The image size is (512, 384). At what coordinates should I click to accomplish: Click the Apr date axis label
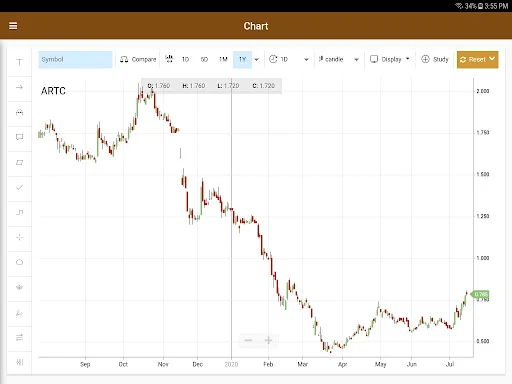tap(343, 364)
